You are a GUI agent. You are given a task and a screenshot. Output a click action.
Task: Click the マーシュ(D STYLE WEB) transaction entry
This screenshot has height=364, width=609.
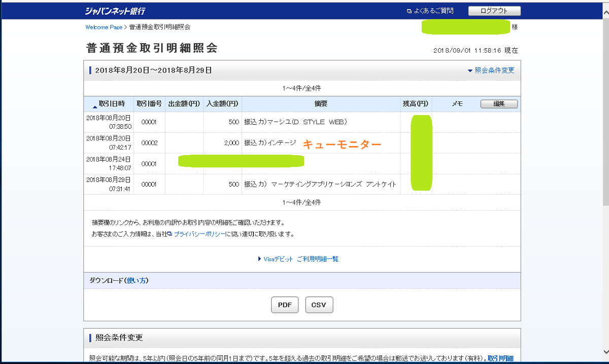tap(295, 122)
